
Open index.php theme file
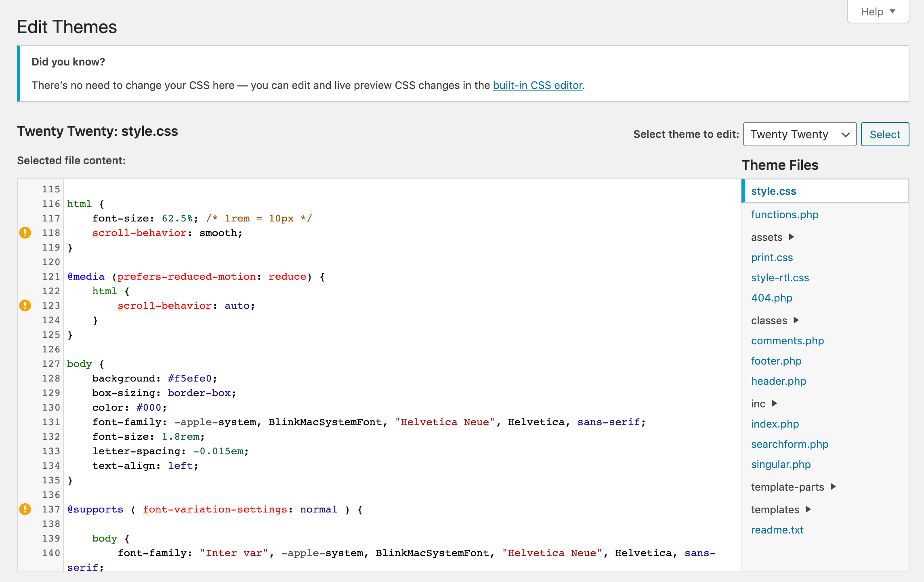tap(775, 424)
